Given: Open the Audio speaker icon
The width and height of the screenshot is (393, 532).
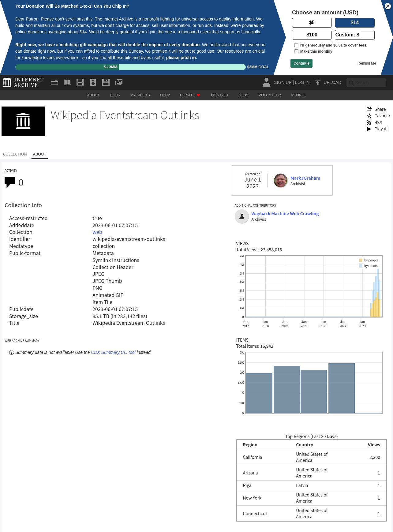Looking at the screenshot, I should coord(93,82).
